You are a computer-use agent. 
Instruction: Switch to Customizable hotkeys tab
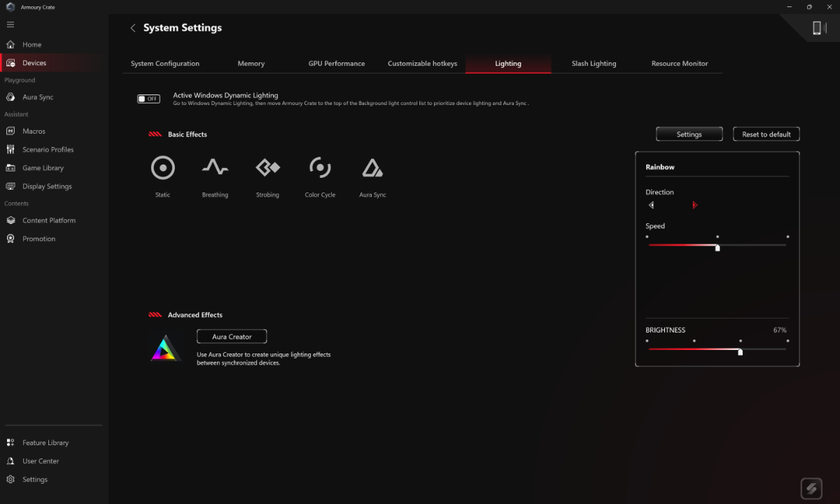pyautogui.click(x=422, y=64)
